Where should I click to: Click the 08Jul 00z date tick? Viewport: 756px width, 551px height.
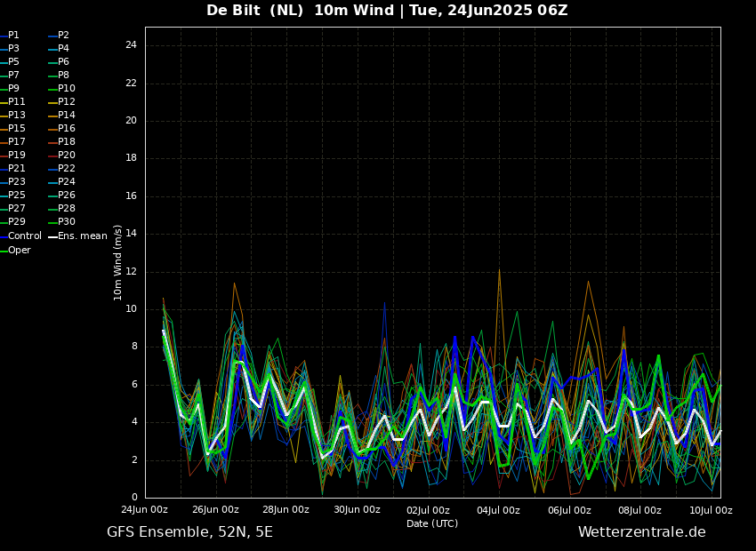[639, 510]
